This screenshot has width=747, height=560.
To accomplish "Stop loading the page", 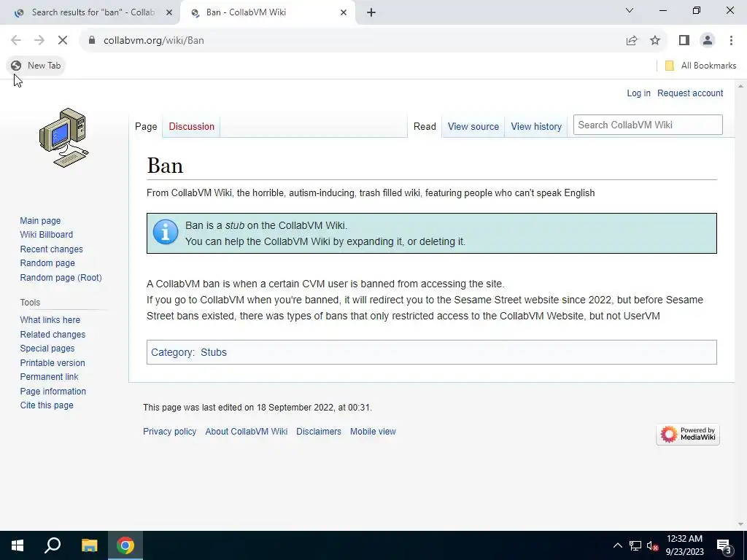I will (63, 41).
